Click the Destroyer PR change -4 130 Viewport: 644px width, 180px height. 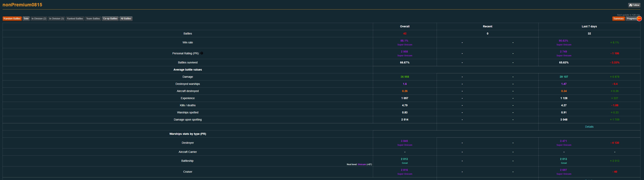pos(615,143)
